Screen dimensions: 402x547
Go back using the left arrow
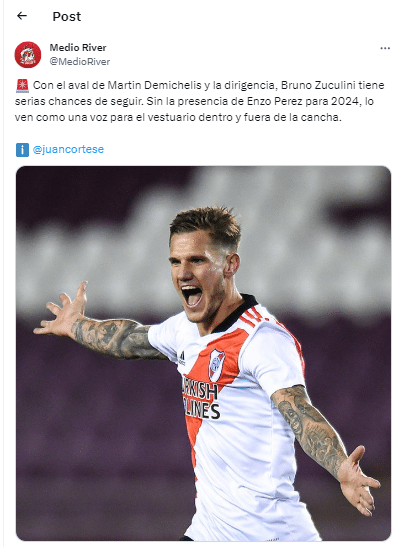pos(22,16)
